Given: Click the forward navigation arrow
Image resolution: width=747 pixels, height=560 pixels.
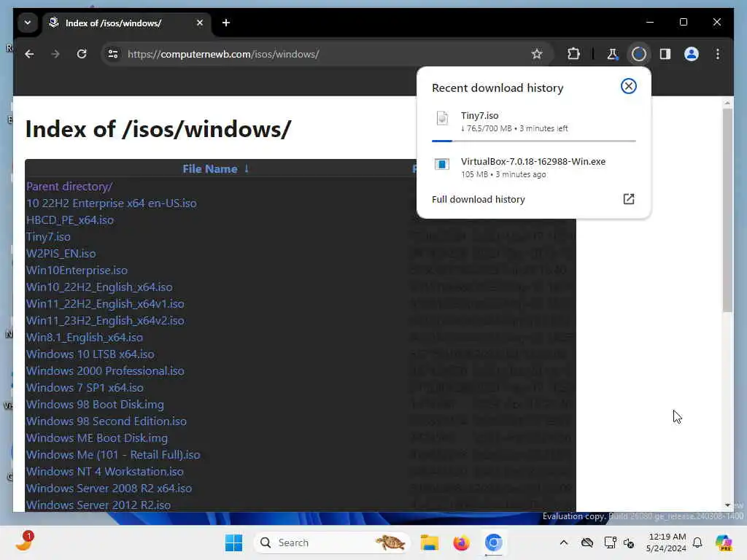Looking at the screenshot, I should (55, 54).
